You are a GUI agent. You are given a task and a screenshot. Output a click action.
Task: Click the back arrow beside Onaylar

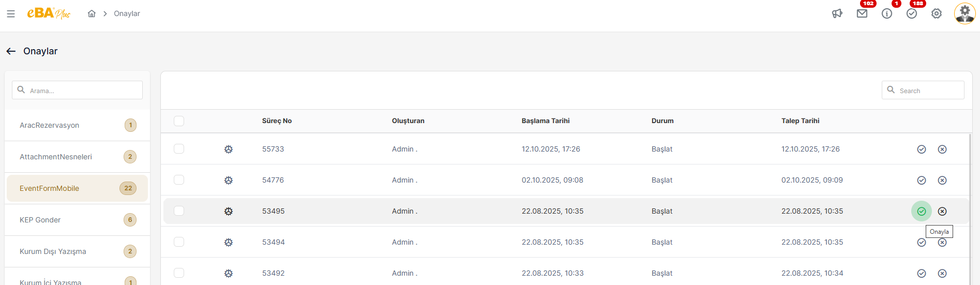tap(11, 51)
